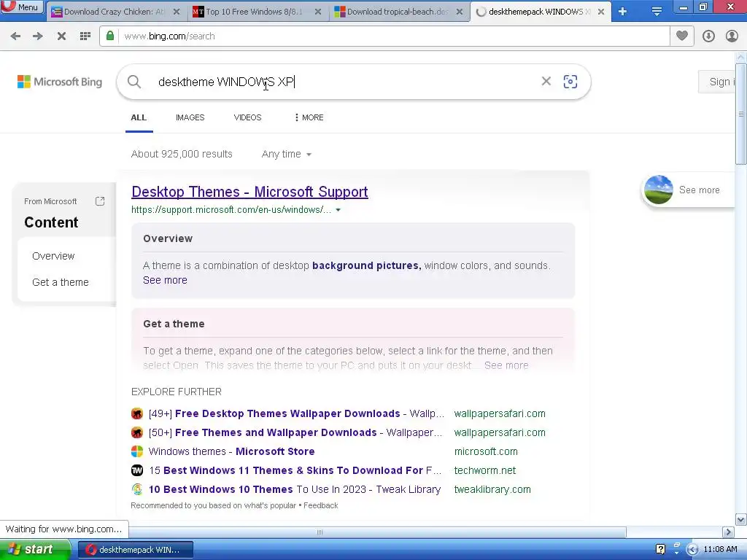Select the VIDEOS results tab
Viewport: 747px width, 560px height.
[x=248, y=117]
